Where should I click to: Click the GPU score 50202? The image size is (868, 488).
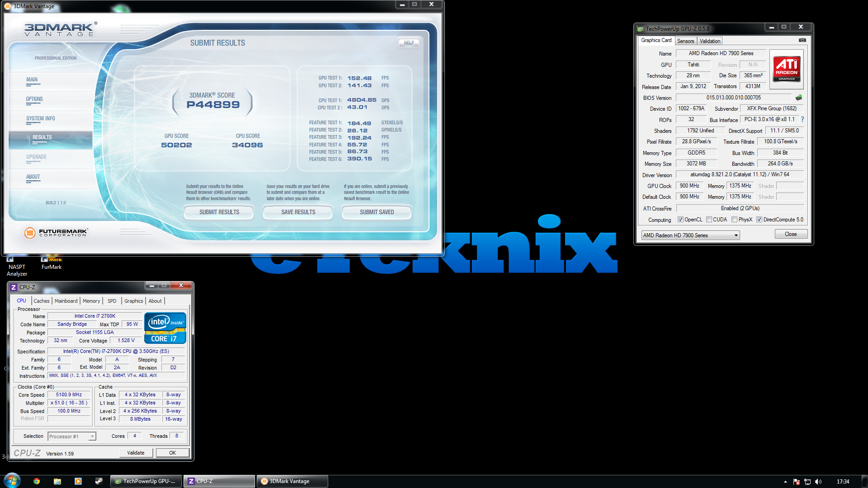(176, 145)
